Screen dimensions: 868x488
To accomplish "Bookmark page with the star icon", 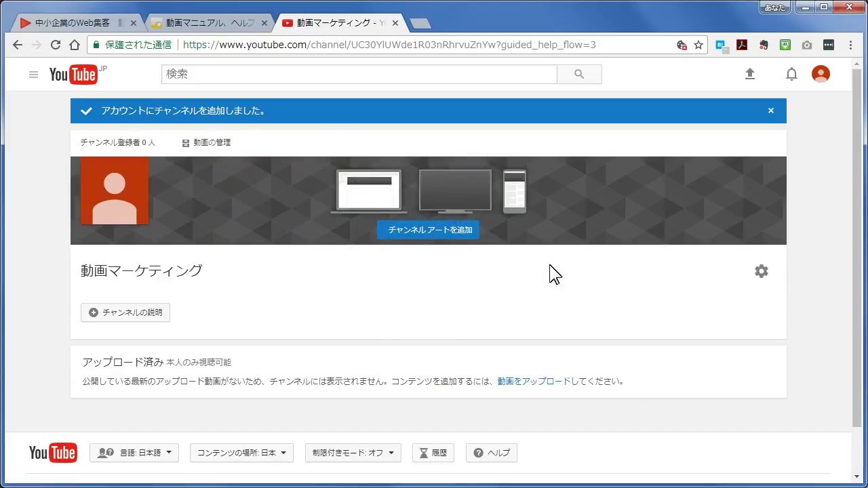I will click(698, 45).
